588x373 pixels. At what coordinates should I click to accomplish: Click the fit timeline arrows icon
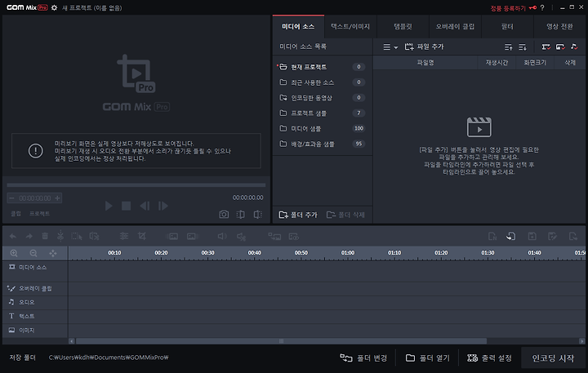53,253
